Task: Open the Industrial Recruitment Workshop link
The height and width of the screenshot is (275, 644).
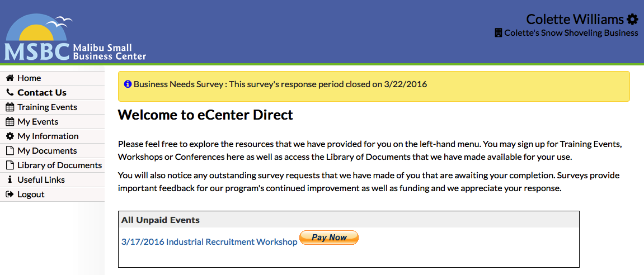Action: coord(209,242)
